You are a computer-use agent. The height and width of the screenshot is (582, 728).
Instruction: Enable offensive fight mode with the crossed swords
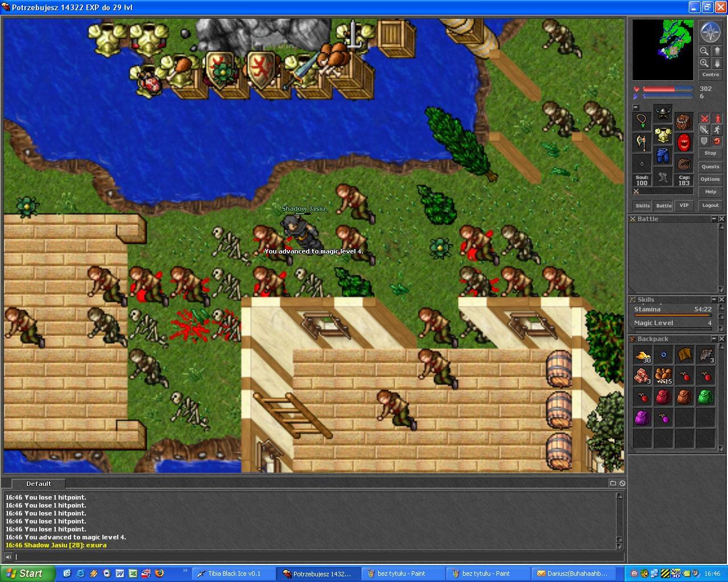point(704,119)
